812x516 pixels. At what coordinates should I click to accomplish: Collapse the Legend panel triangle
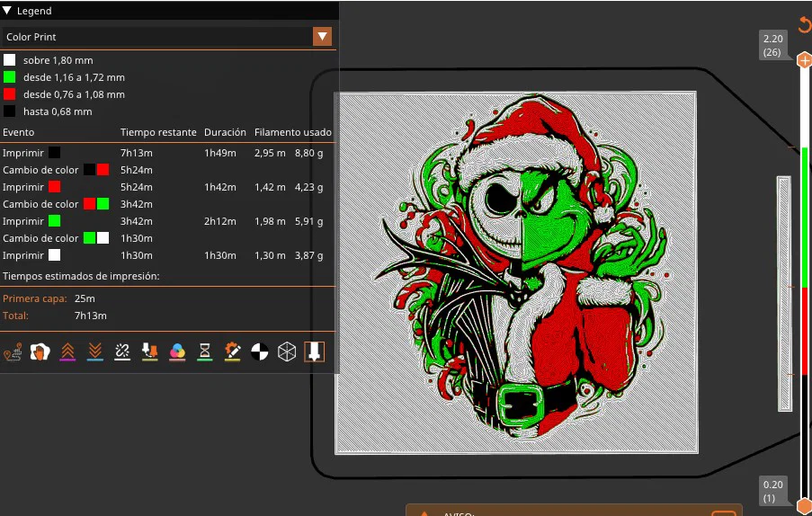(6, 11)
